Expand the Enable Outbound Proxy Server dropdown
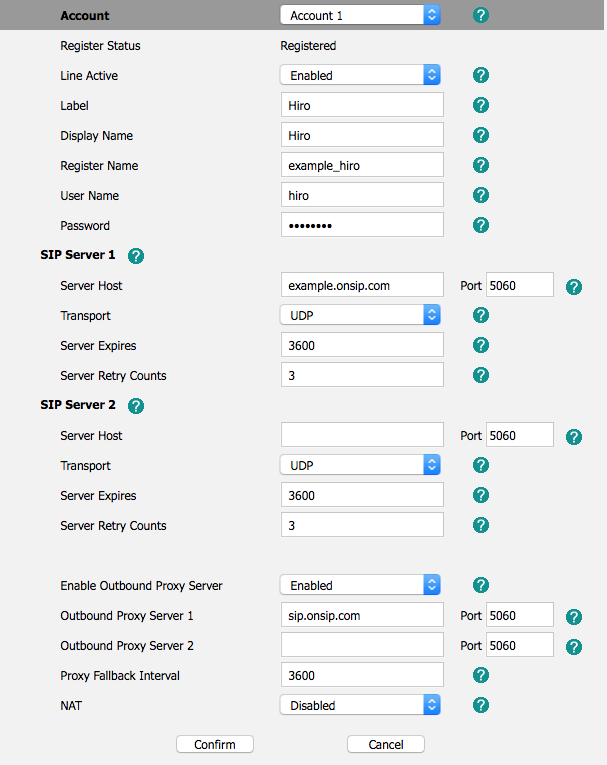Image resolution: width=607 pixels, height=765 pixels. [360, 585]
